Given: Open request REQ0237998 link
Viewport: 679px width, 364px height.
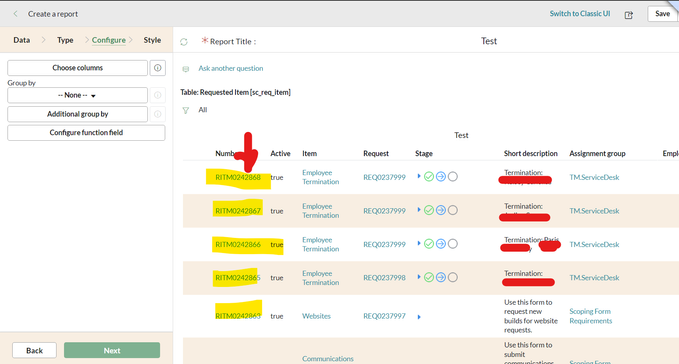Looking at the screenshot, I should click(x=385, y=278).
